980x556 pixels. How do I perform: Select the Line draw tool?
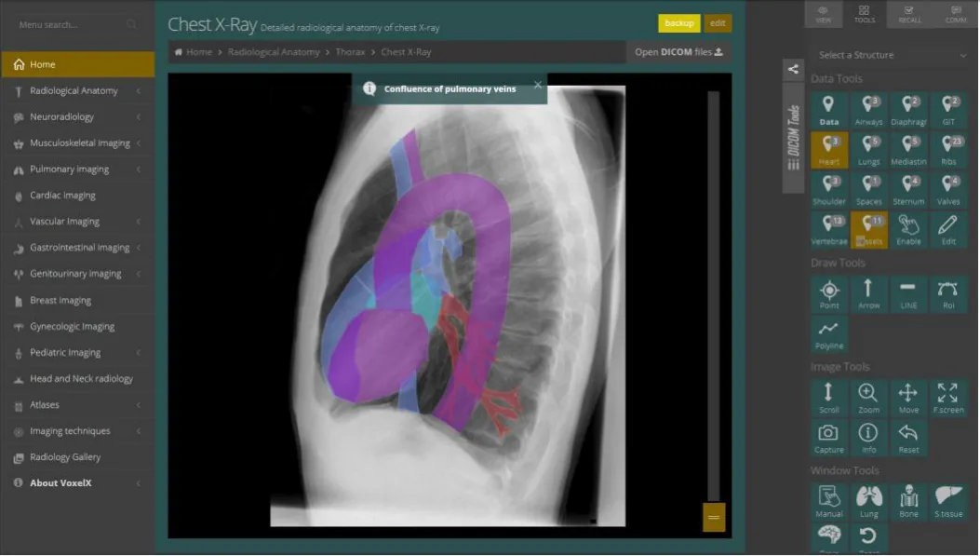(908, 294)
